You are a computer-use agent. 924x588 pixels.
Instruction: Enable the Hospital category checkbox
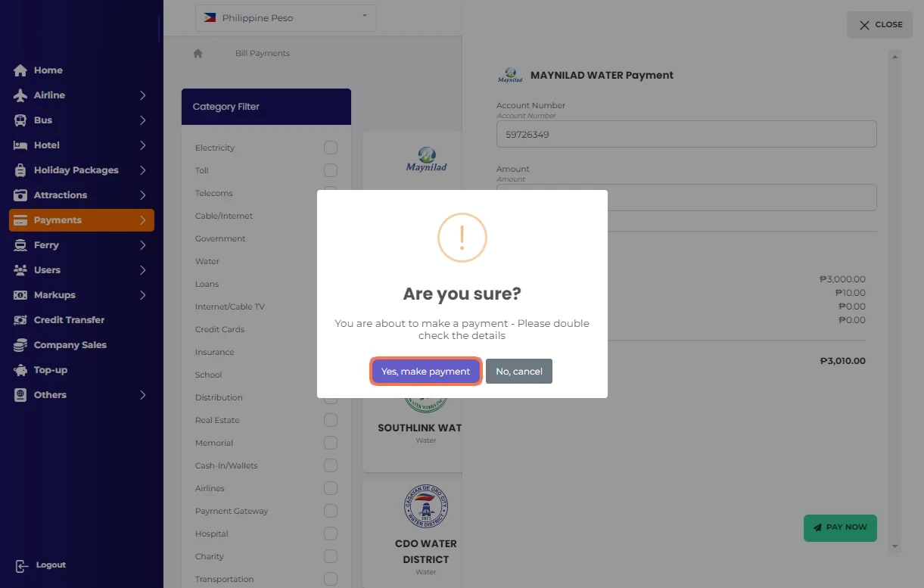point(331,534)
